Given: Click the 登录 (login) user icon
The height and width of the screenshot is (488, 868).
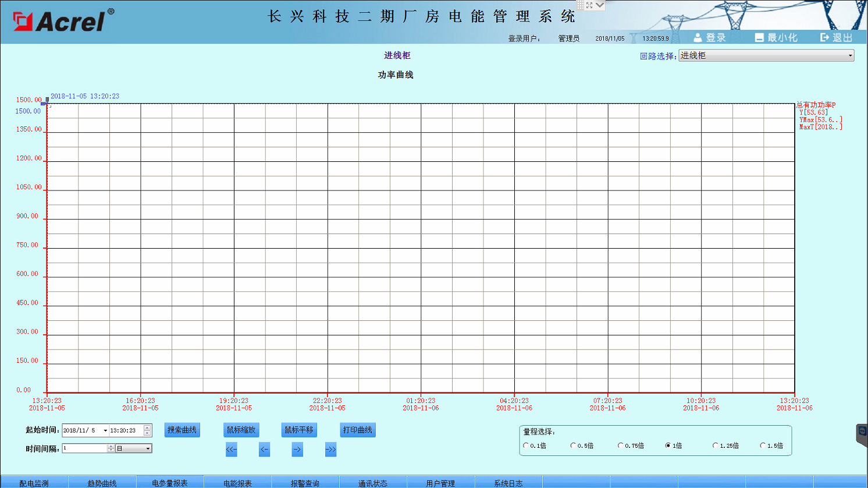Looking at the screenshot, I should [697, 37].
